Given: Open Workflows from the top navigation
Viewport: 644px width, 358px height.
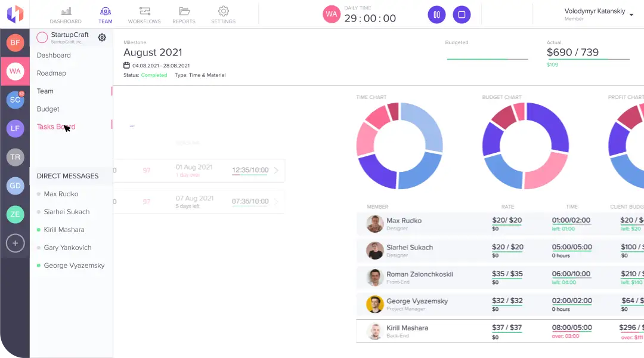Looking at the screenshot, I should point(144,11).
